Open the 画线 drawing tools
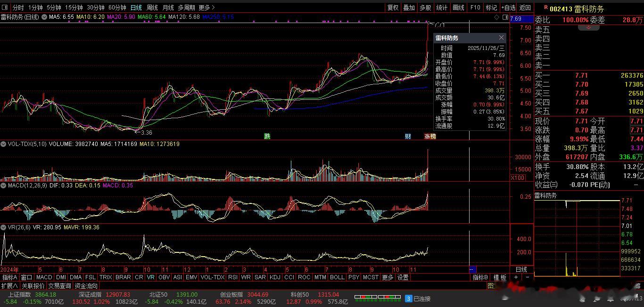 tap(458, 8)
